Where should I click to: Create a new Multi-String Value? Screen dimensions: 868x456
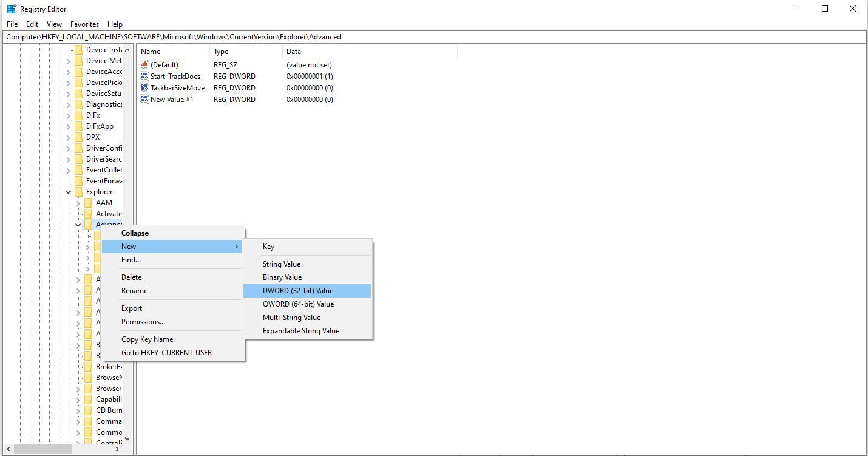click(x=307, y=318)
